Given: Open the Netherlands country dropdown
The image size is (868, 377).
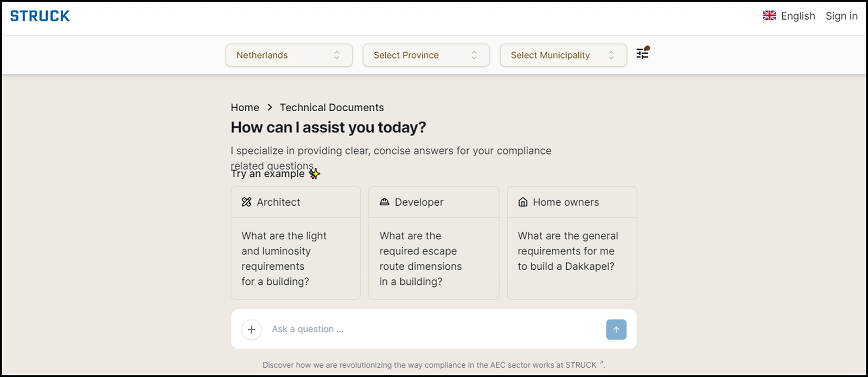Looking at the screenshot, I should pos(289,55).
